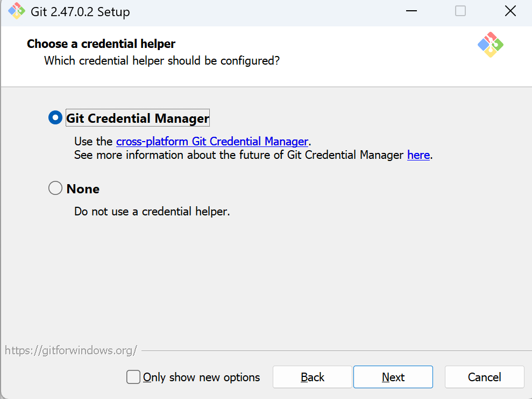Choose the None radio button
This screenshot has height=399, width=532.
(55, 188)
